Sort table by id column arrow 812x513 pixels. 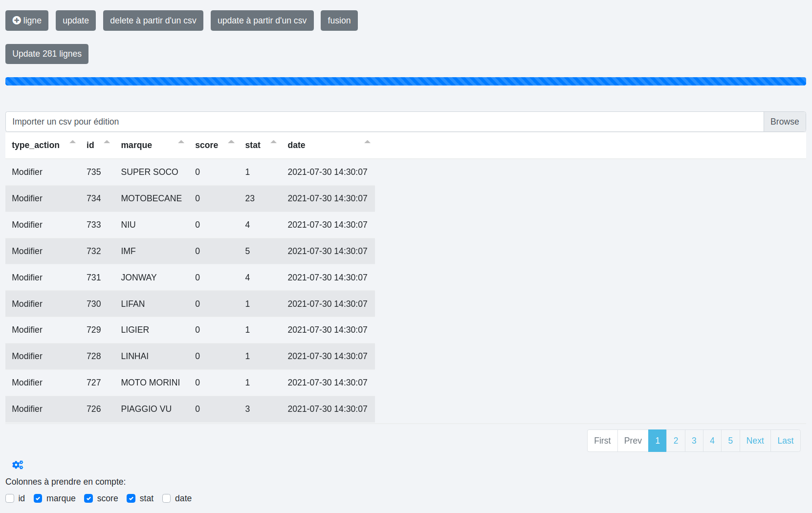tap(107, 143)
